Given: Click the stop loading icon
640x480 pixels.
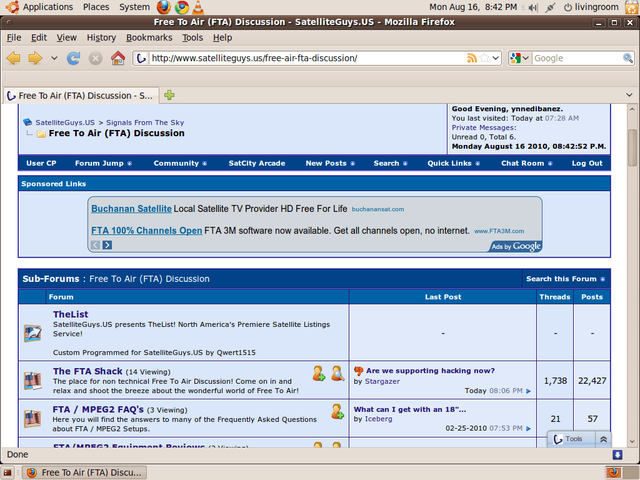Looking at the screenshot, I should [x=96, y=58].
